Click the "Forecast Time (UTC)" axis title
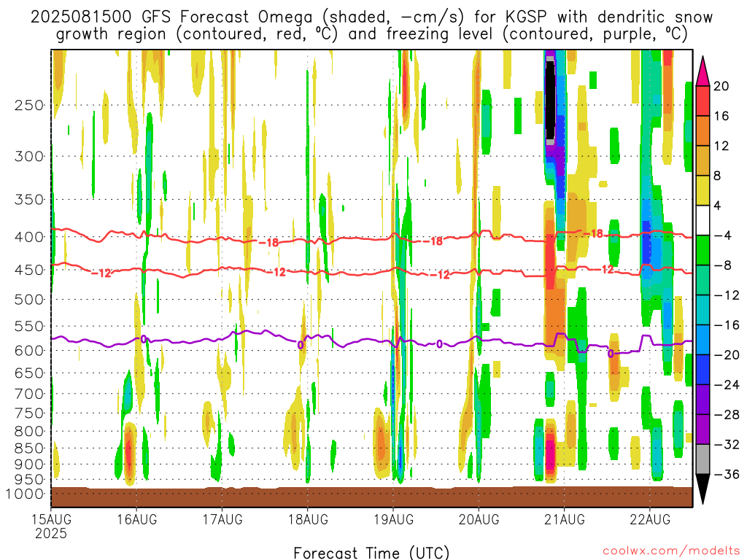 [x=371, y=553]
